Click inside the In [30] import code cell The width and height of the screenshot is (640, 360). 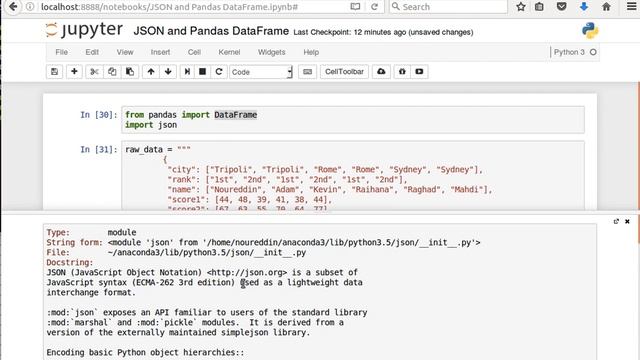point(353,120)
